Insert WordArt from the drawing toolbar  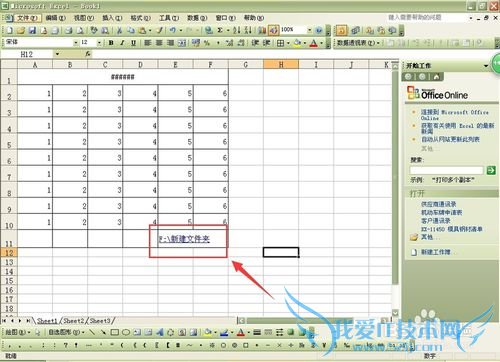point(160,332)
